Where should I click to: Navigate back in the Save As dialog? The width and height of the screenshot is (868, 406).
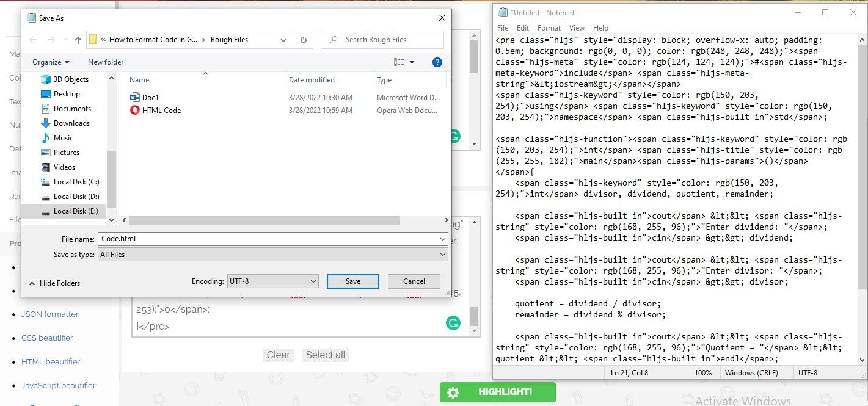[x=34, y=39]
